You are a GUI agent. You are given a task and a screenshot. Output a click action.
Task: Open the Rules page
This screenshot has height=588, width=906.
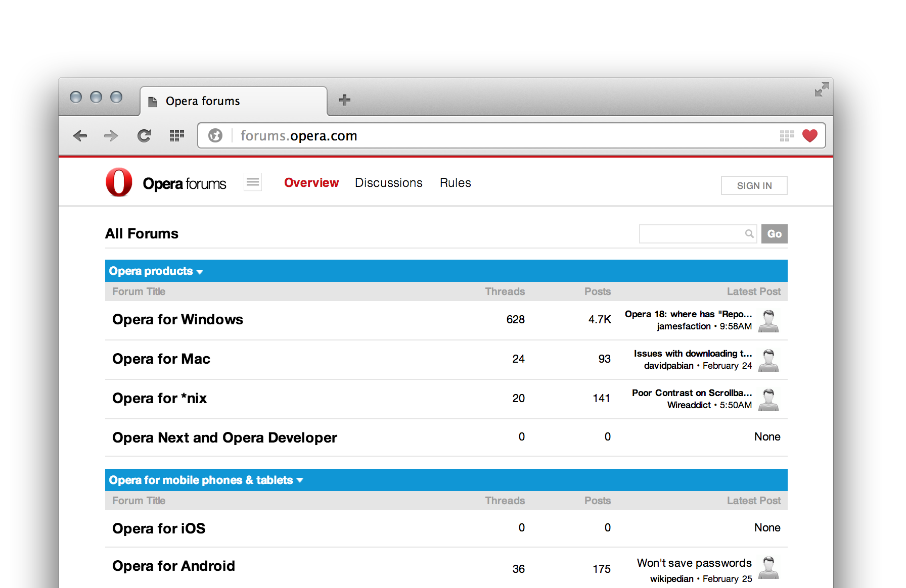point(455,183)
